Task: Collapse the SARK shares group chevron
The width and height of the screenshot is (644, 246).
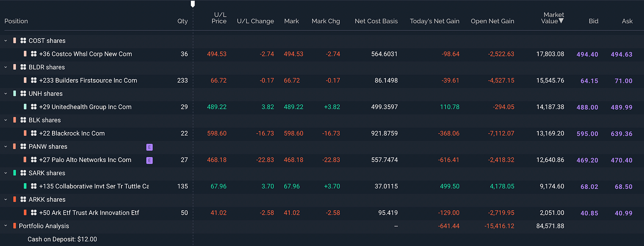Action: [x=6, y=173]
